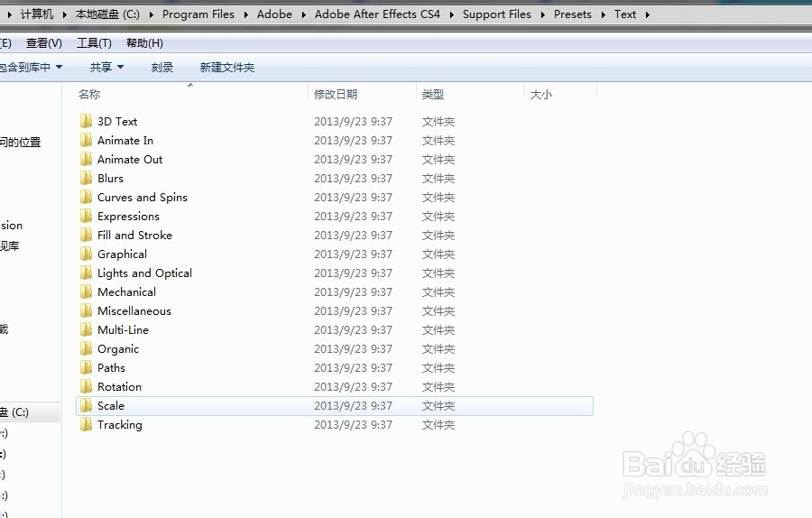Click the 刻录 toolbar button
The width and height of the screenshot is (812, 518).
(x=162, y=68)
